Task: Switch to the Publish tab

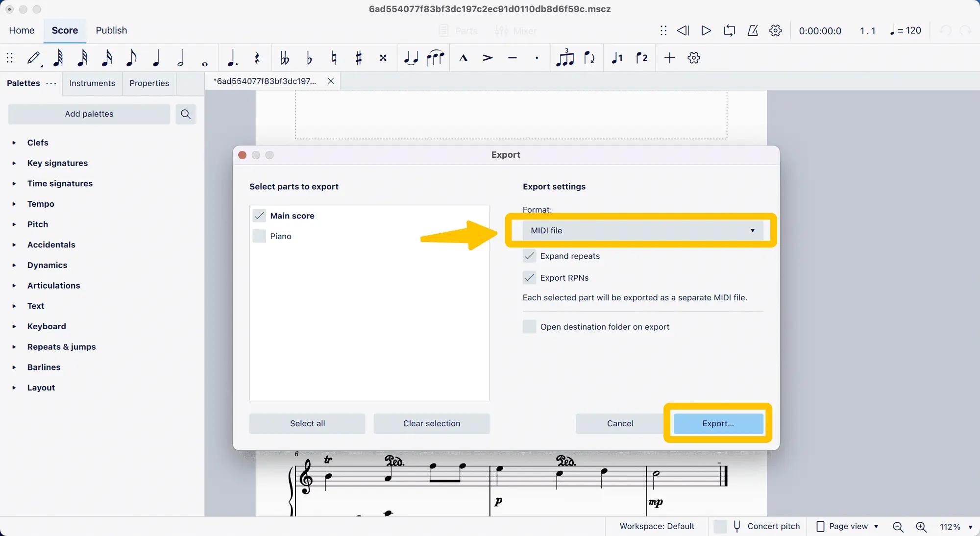Action: coord(111,30)
